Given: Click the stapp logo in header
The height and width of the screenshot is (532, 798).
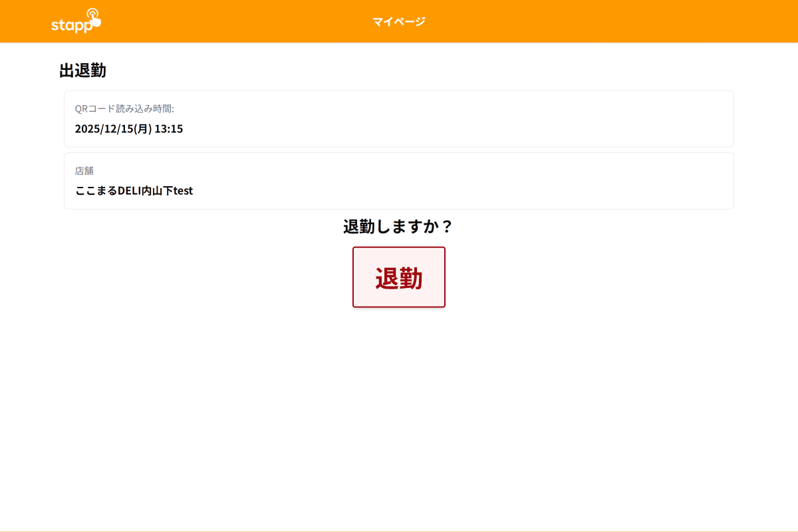Looking at the screenshot, I should coord(76,21).
